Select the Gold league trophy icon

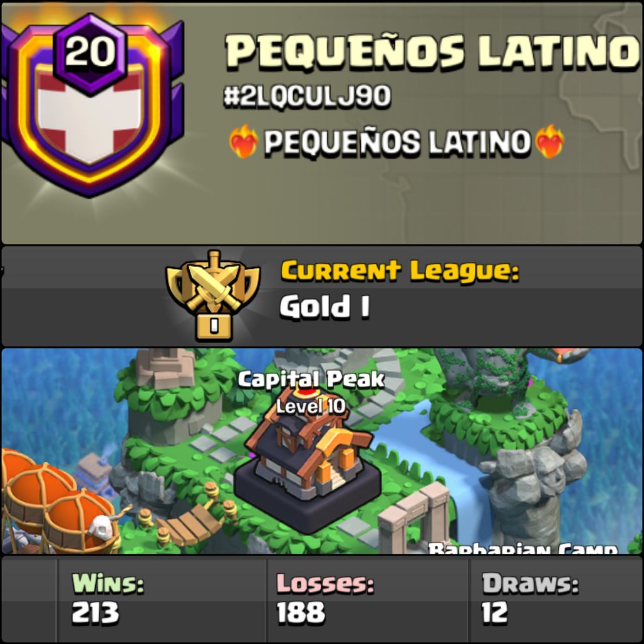click(x=213, y=296)
